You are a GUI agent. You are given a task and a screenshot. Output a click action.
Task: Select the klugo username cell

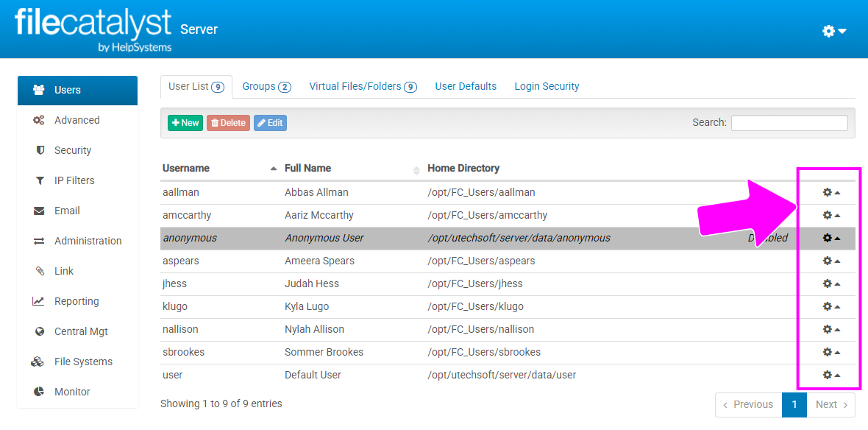pyautogui.click(x=174, y=306)
